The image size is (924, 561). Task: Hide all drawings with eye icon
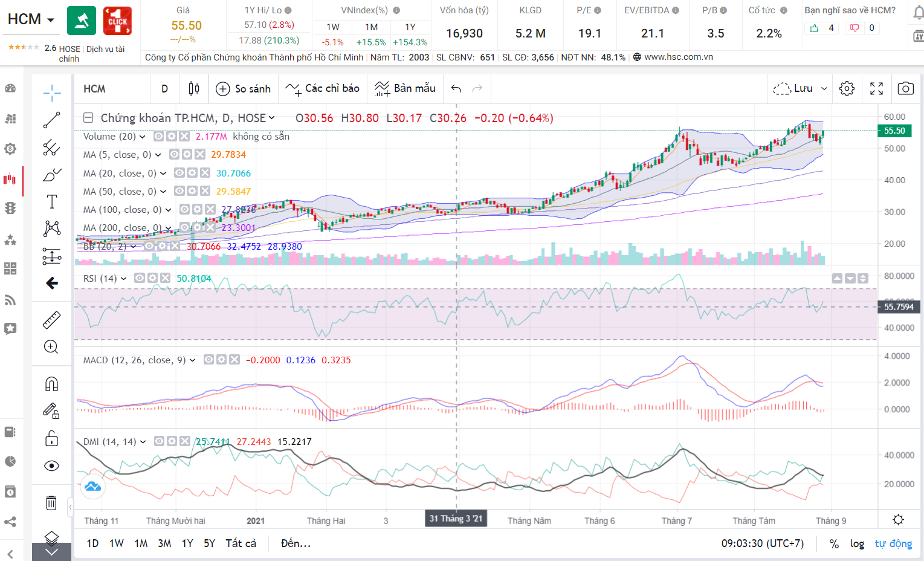pos(51,465)
